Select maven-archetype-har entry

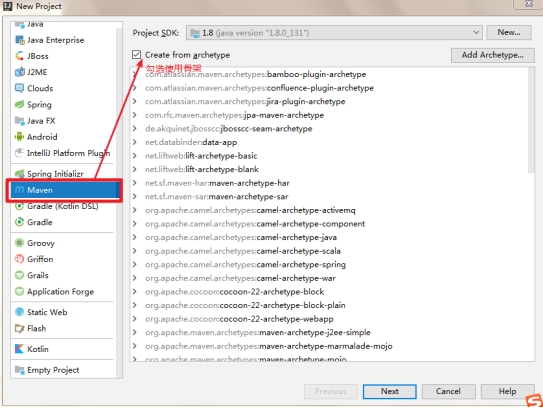[217, 183]
